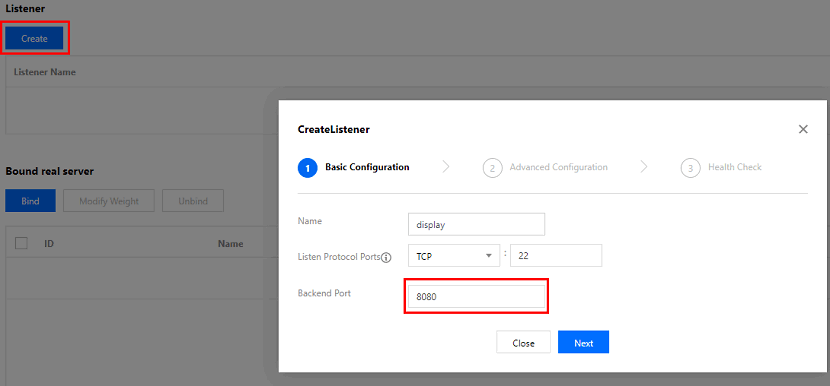This screenshot has height=386, width=830.
Task: Focus the Backend Port input field
Action: click(x=476, y=297)
